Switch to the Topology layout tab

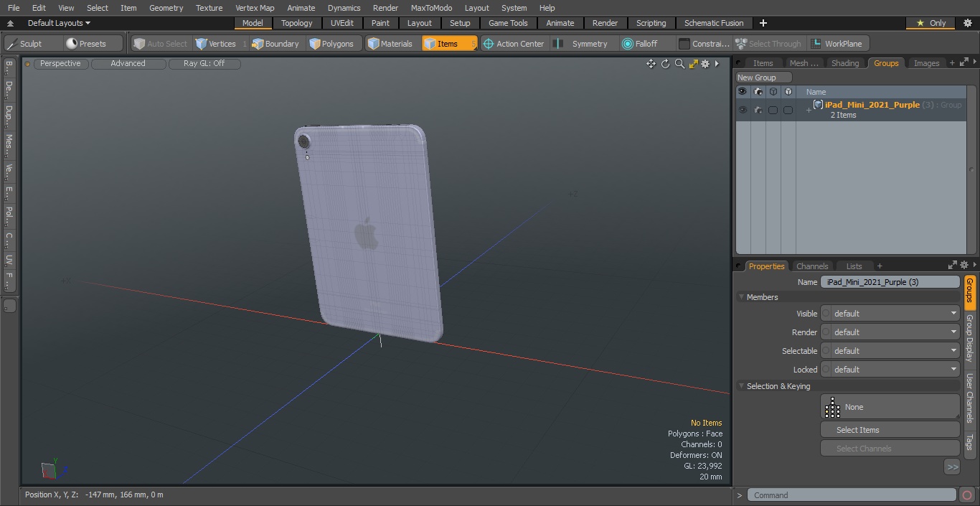(x=296, y=23)
